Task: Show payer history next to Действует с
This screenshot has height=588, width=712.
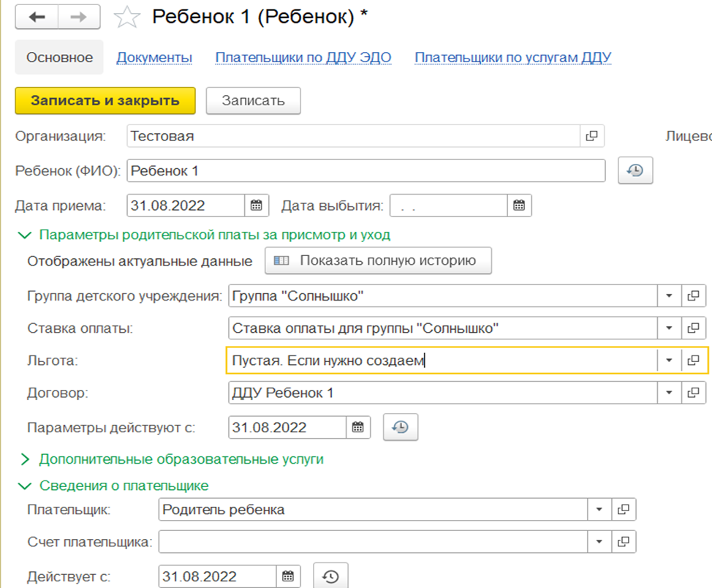Action: point(330,576)
